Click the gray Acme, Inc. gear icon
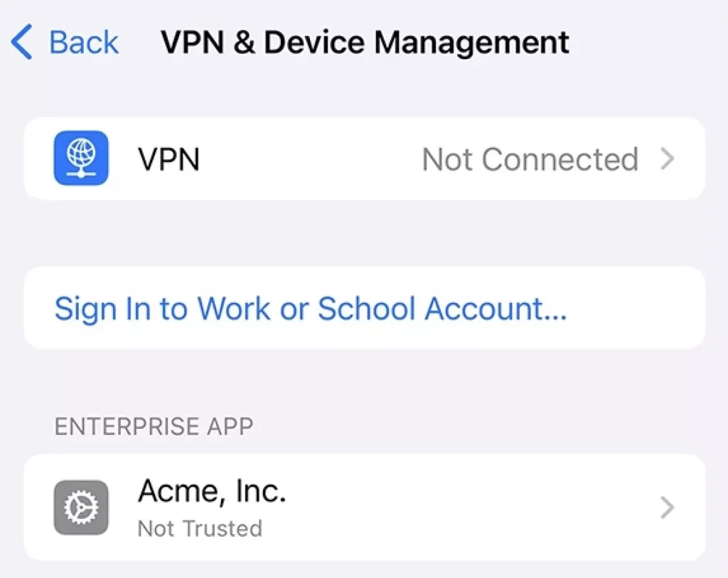The width and height of the screenshot is (728, 578). [81, 508]
